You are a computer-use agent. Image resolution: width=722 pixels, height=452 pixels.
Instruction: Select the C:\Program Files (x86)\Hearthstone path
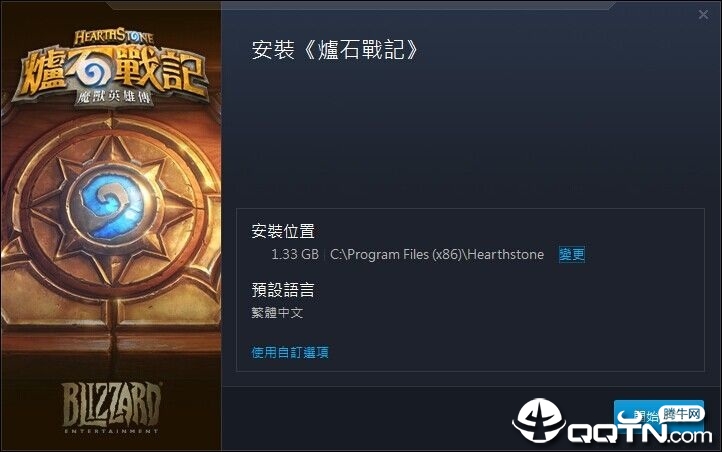pos(437,255)
